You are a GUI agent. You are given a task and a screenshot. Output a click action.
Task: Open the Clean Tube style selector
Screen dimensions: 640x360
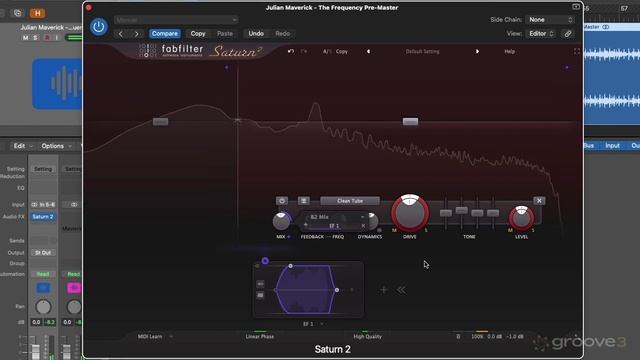point(350,201)
